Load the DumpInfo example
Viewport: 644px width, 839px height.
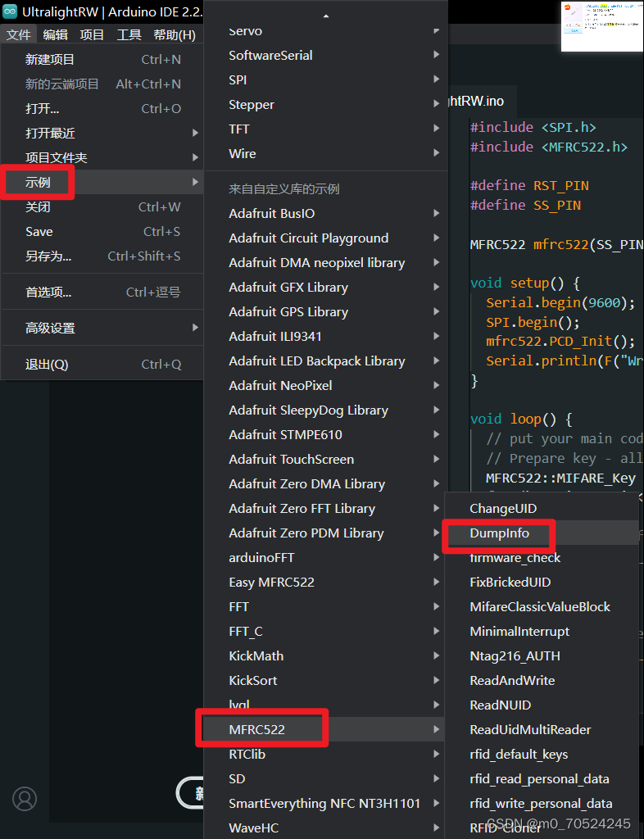543,533
